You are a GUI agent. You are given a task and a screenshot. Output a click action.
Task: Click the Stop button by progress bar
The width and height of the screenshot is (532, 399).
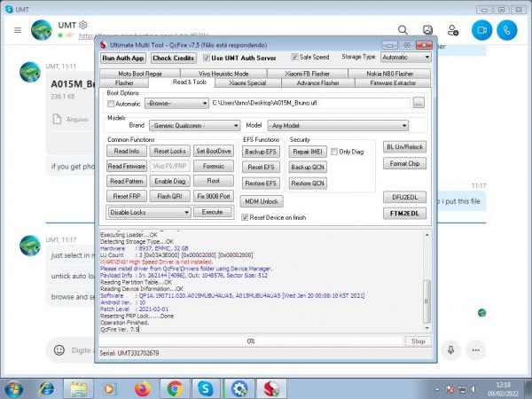[418, 341]
